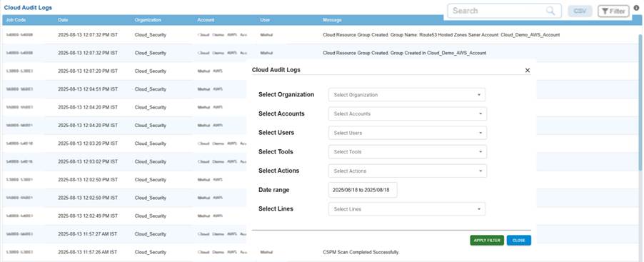Screen dimensions: 644x262
Task: Click Cloud_Security in the 12:04:51 PM row
Action: pos(151,89)
